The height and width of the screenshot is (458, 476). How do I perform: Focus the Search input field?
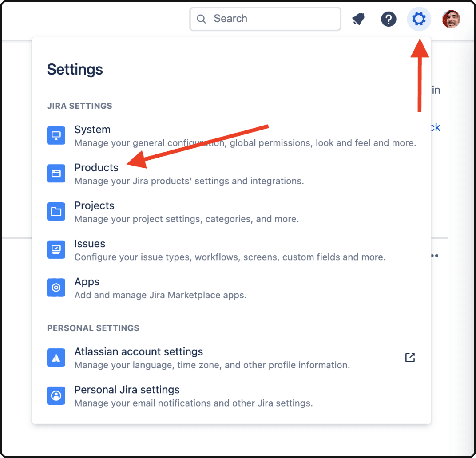coord(266,19)
